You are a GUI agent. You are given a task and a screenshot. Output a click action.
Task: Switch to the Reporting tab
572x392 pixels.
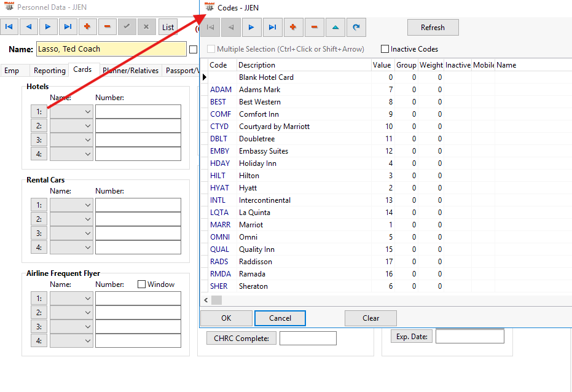(x=49, y=71)
